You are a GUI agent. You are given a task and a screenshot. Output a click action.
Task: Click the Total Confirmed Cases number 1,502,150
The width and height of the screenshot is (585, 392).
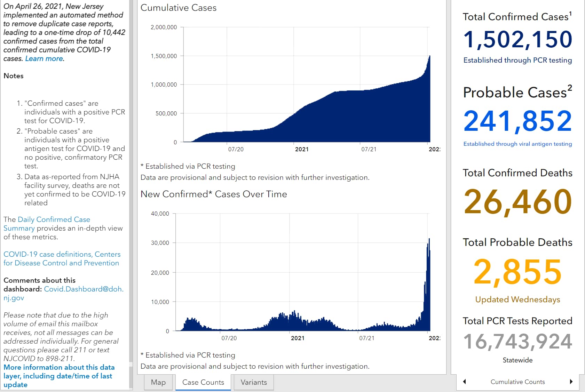click(x=517, y=39)
